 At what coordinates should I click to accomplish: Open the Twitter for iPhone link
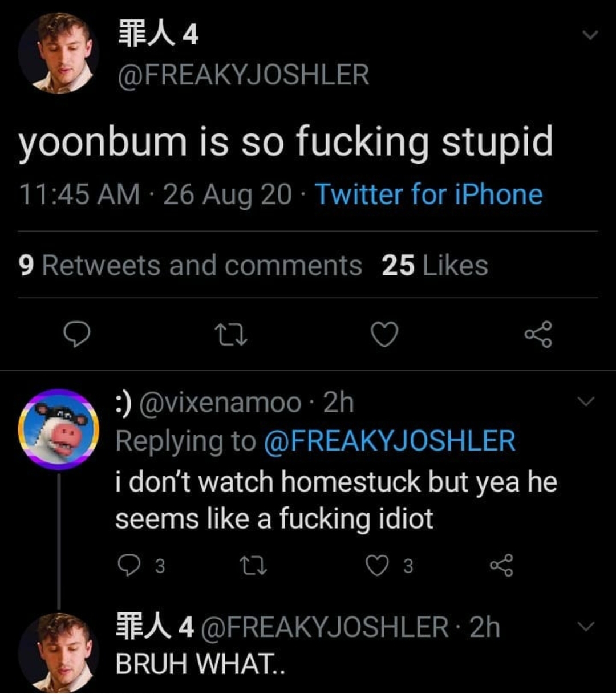428,194
